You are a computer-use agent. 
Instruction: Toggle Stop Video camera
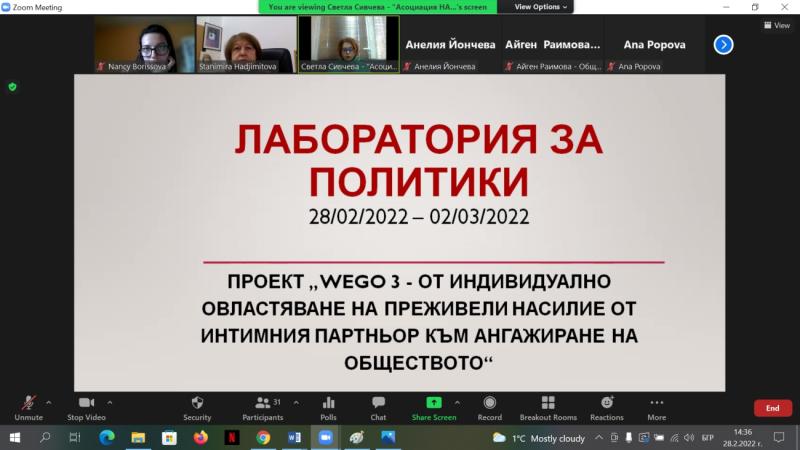pyautogui.click(x=86, y=403)
